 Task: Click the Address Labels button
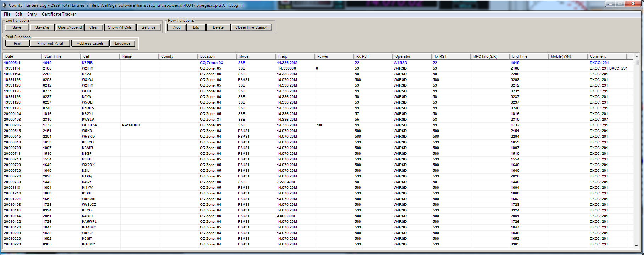tap(90, 43)
